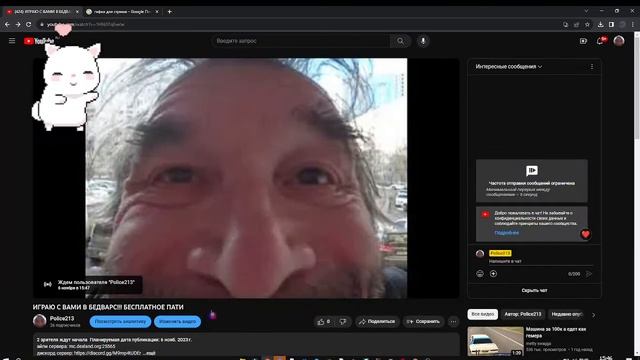Bookmark this page with star icon
This screenshot has width=640, height=360.
pos(587,24)
